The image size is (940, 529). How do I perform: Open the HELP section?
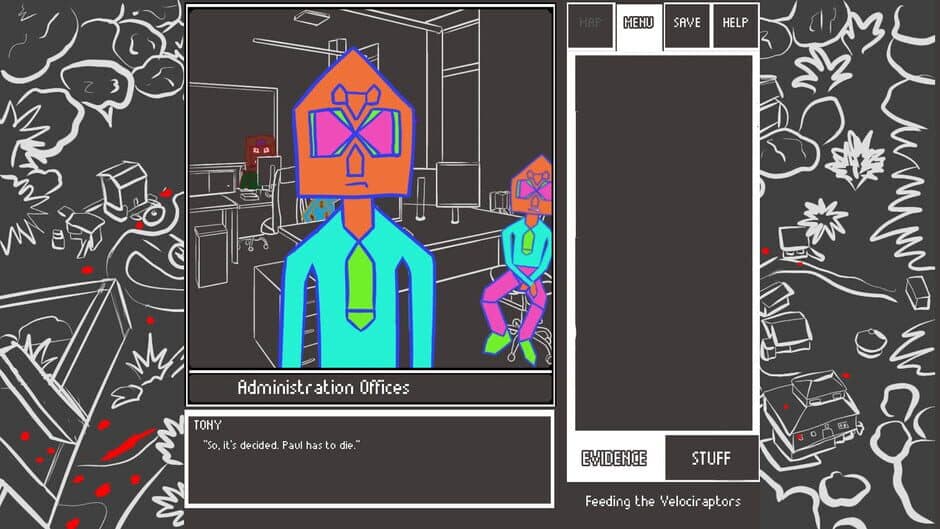pos(735,24)
